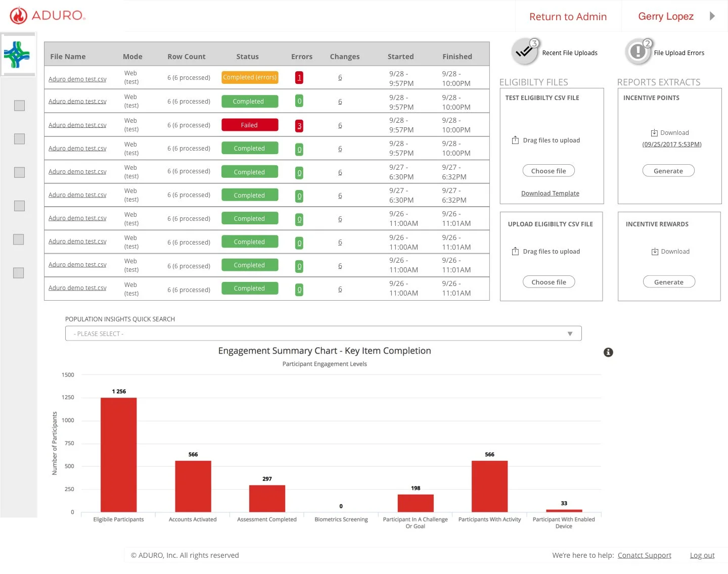
Task: Sort by Started column header
Action: (400, 57)
